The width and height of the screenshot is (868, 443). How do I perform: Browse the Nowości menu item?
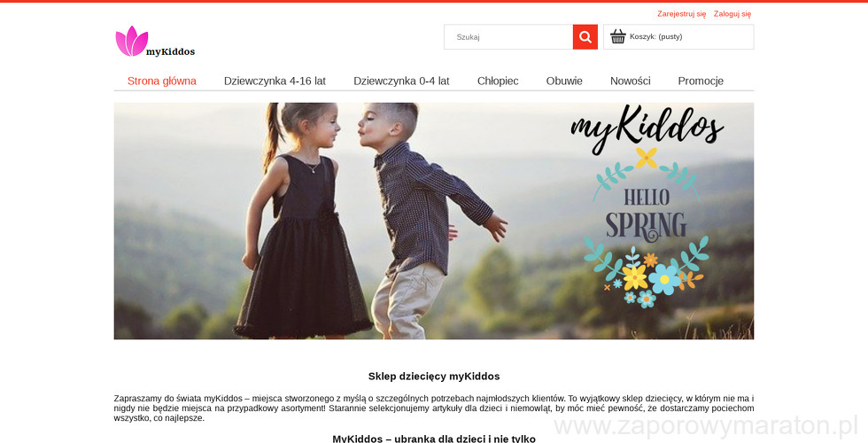tap(630, 81)
